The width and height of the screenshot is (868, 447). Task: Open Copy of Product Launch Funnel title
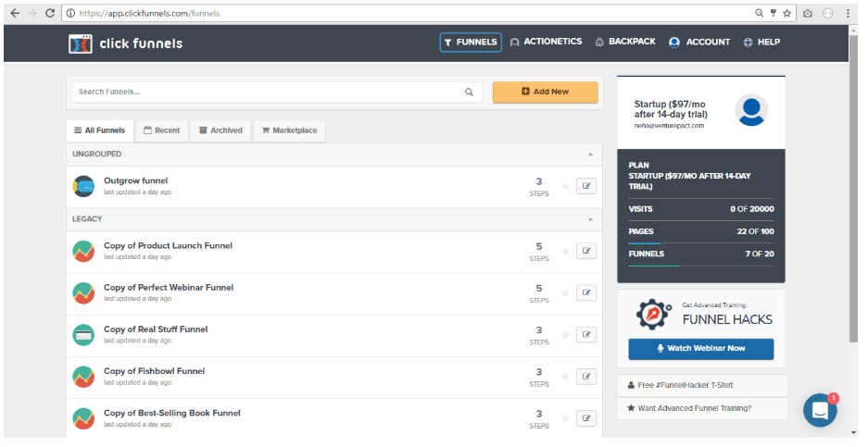(168, 245)
